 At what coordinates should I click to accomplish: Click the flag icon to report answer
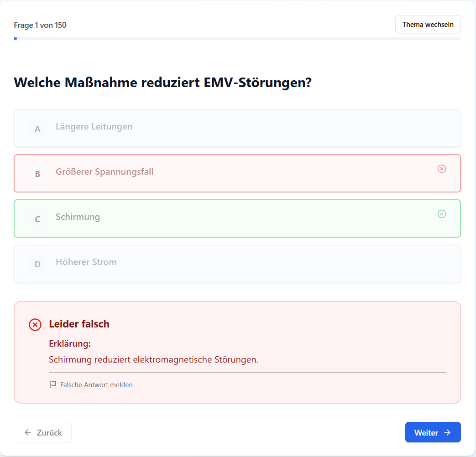52,384
